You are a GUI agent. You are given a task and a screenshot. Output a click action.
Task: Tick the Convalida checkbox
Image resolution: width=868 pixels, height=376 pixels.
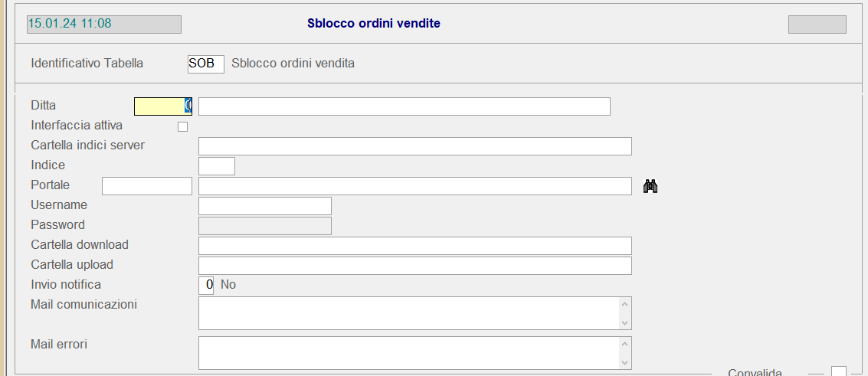(839, 371)
